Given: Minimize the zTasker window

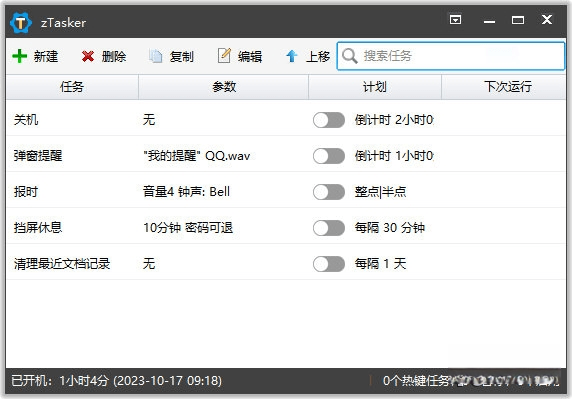Looking at the screenshot, I should coord(489,22).
